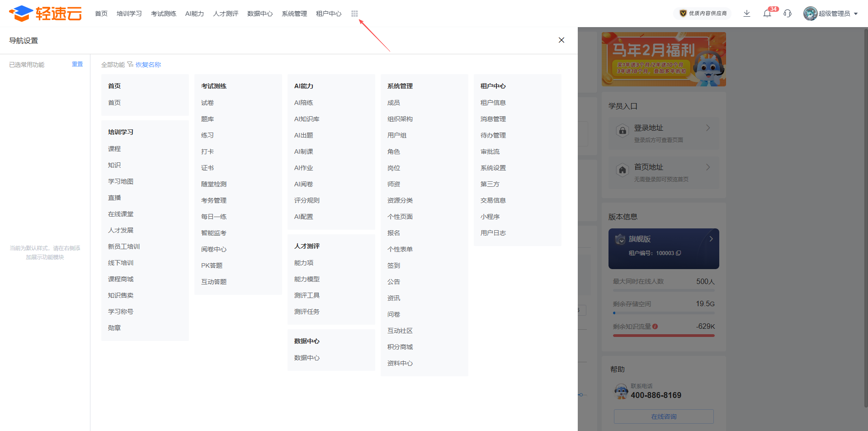The height and width of the screenshot is (431, 868).
Task: Open the 系统管理 top menu item
Action: click(294, 14)
